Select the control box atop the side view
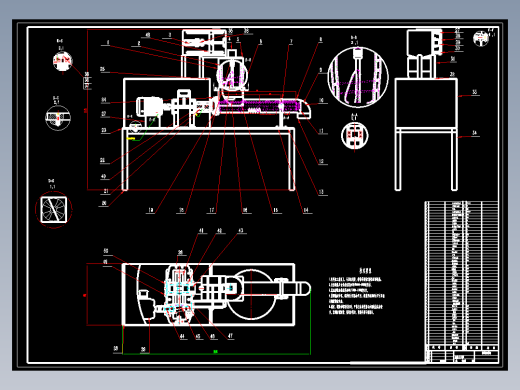 click(x=424, y=42)
